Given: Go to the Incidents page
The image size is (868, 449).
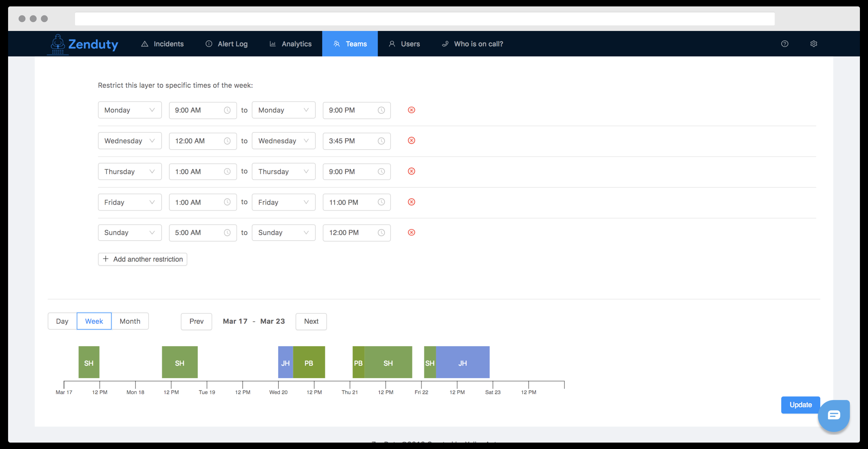Looking at the screenshot, I should coord(162,44).
